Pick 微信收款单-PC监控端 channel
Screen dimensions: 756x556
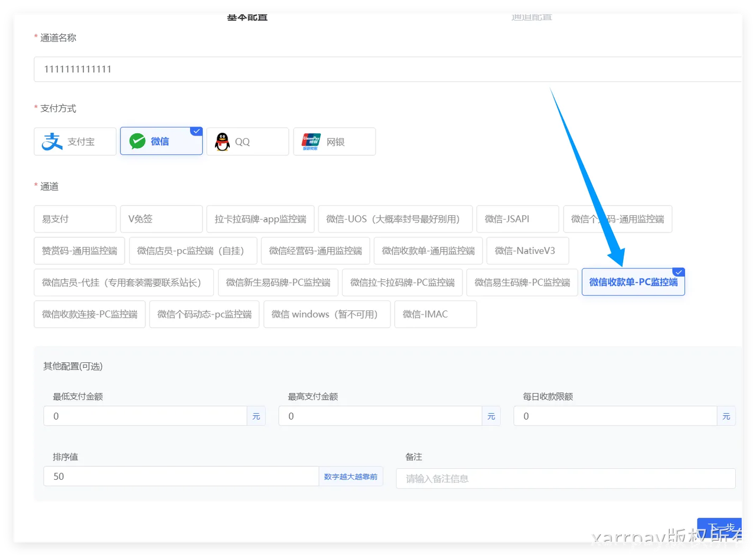(x=633, y=282)
